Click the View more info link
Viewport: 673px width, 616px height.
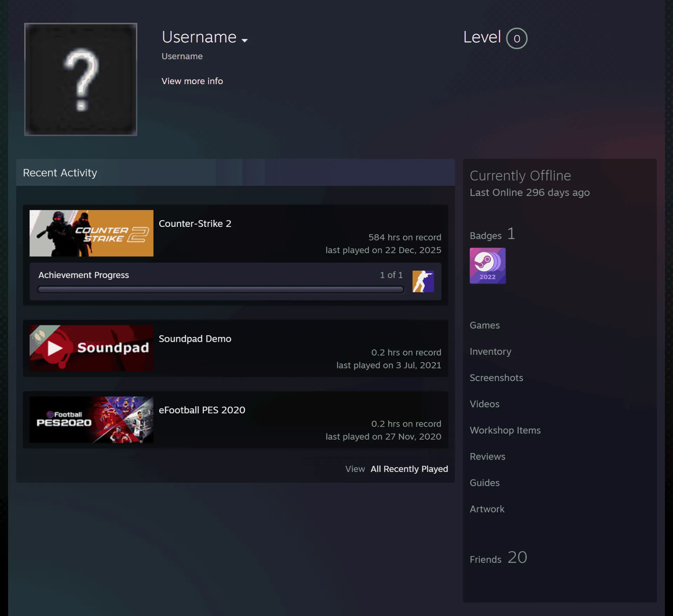192,81
